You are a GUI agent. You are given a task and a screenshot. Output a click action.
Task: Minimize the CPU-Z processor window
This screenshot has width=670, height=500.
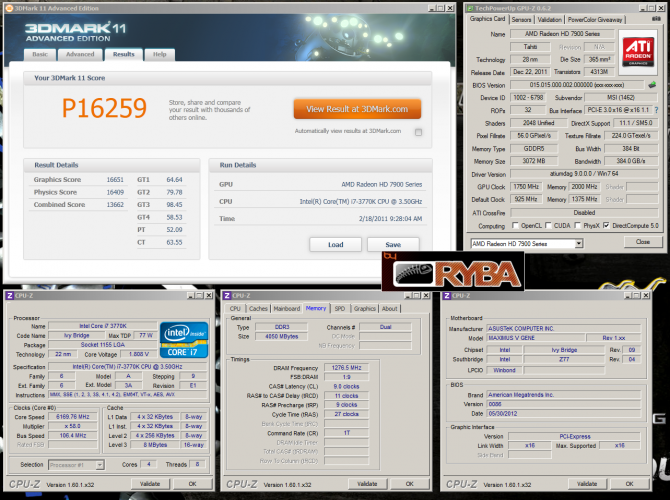(x=191, y=295)
